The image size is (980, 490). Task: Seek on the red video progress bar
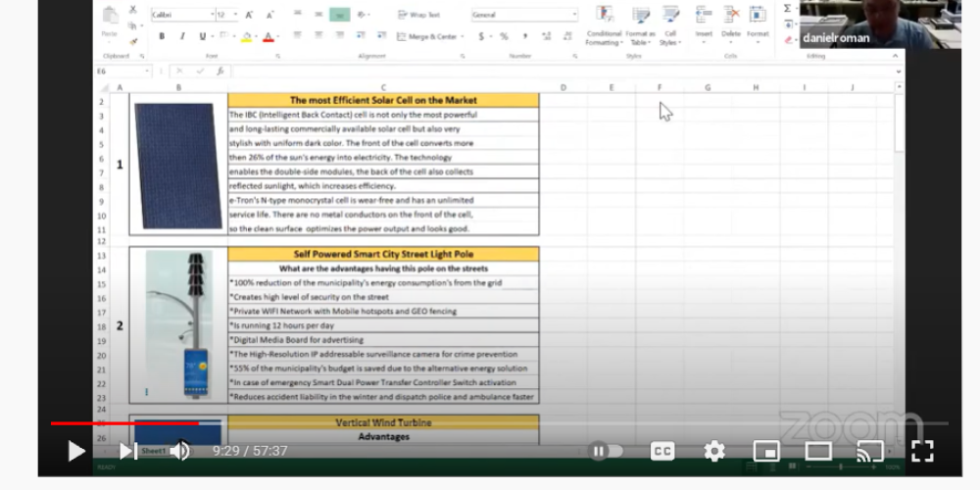125,423
